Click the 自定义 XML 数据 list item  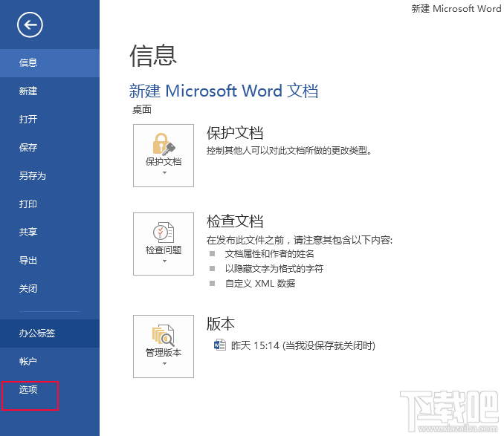pyautogui.click(x=260, y=283)
